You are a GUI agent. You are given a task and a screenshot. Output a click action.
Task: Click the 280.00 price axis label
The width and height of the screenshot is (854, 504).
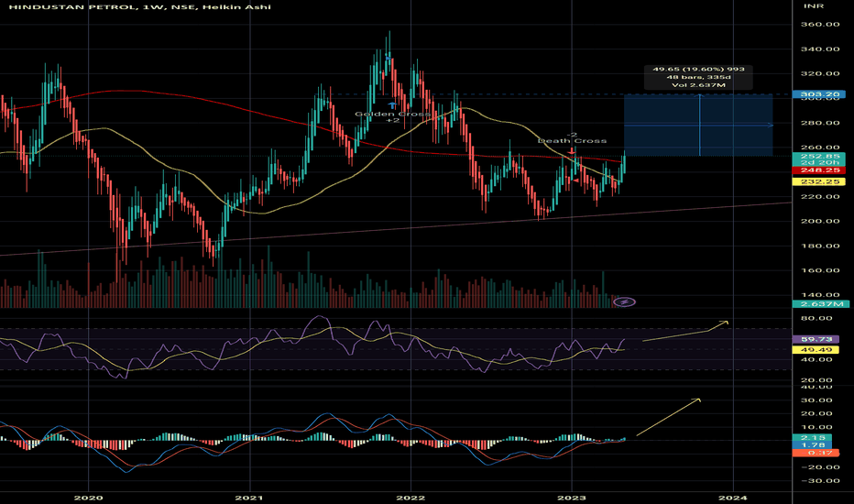[820, 123]
